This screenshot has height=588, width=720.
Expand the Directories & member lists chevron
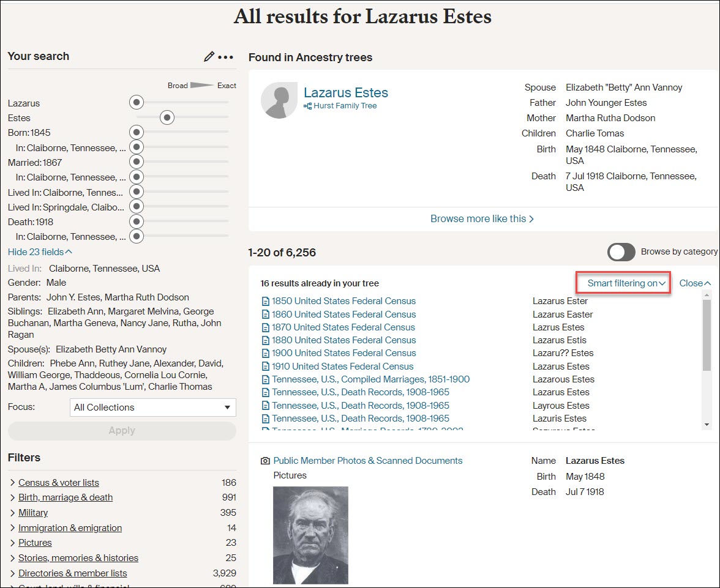click(12, 573)
